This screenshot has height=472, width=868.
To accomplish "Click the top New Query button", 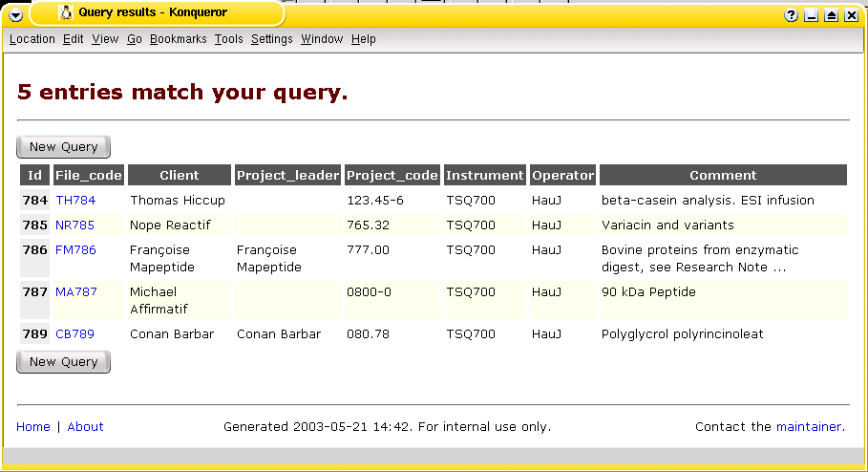I will 64,147.
